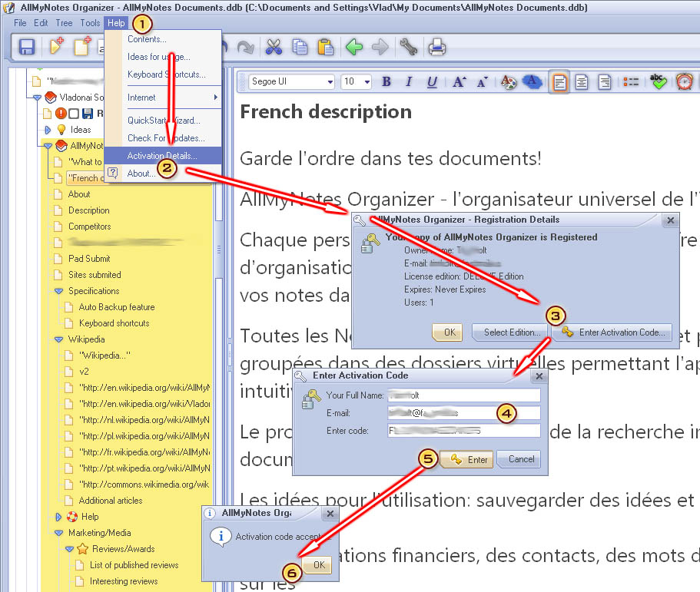The height and width of the screenshot is (592, 700).
Task: Navigate forward with the gray arrow
Action: [380, 47]
